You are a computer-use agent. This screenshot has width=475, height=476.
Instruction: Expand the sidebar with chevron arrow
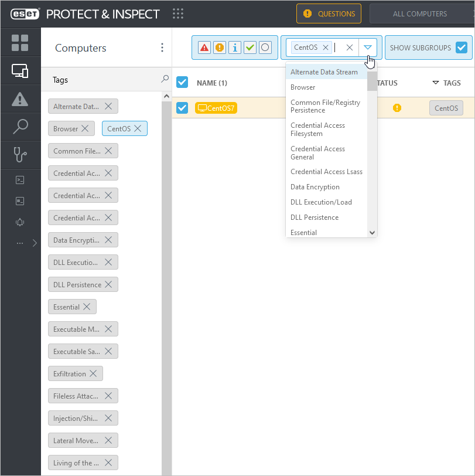35,243
